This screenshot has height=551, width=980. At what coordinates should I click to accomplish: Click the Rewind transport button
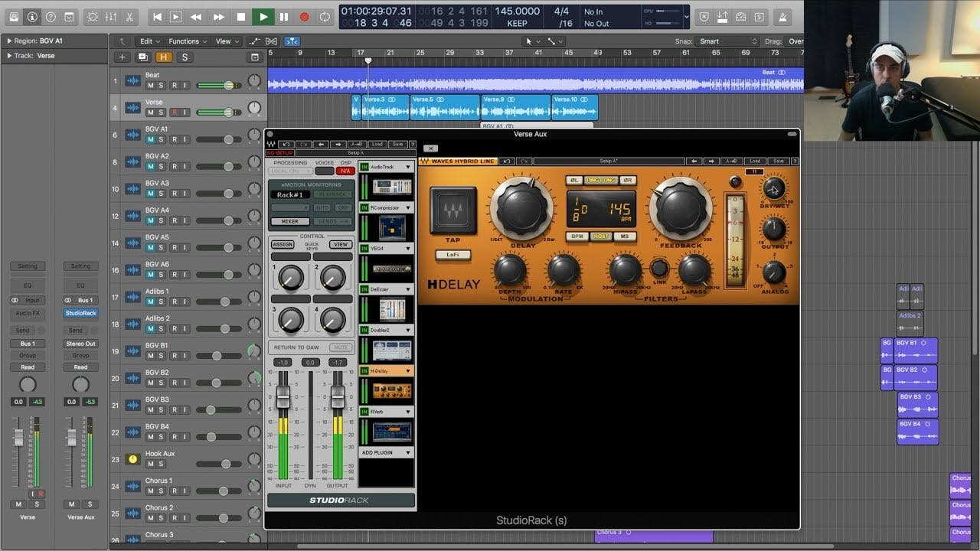pyautogui.click(x=196, y=16)
